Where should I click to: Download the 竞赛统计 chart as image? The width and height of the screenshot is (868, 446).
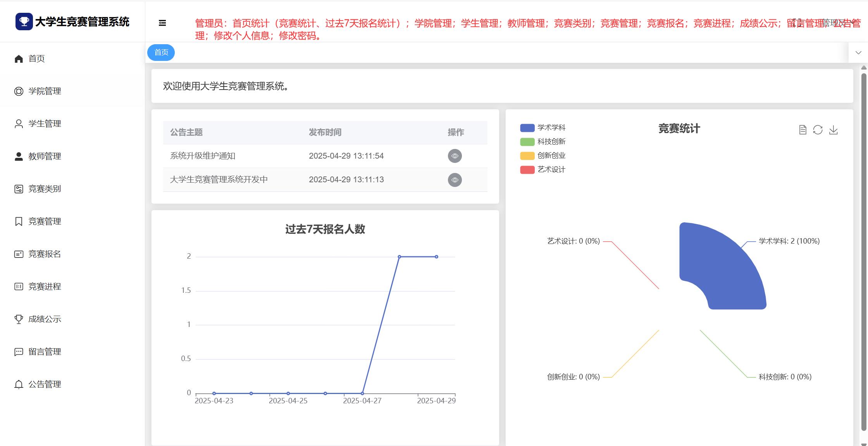[x=833, y=130]
